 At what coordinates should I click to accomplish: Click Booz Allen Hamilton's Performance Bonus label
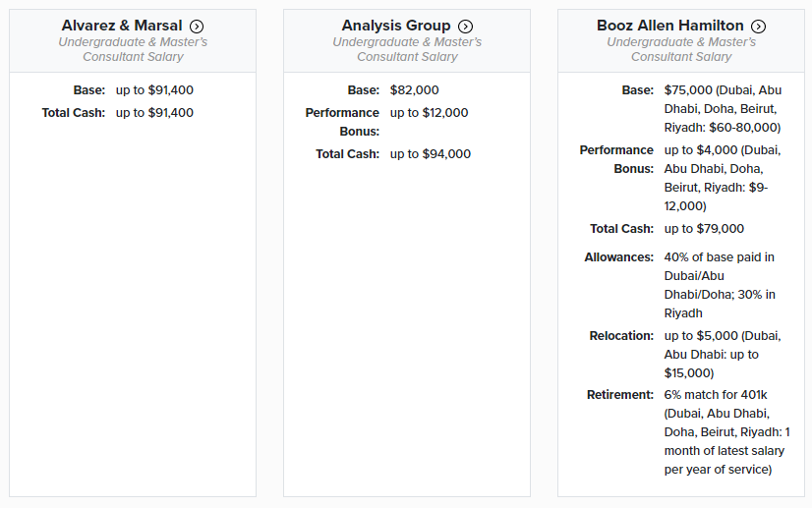(x=616, y=159)
